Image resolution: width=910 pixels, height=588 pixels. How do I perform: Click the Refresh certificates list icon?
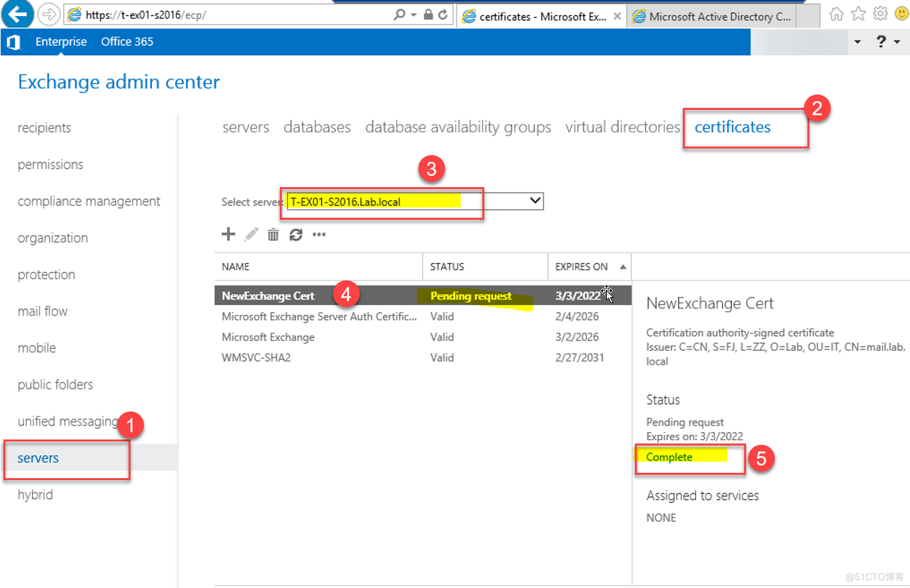click(x=296, y=234)
